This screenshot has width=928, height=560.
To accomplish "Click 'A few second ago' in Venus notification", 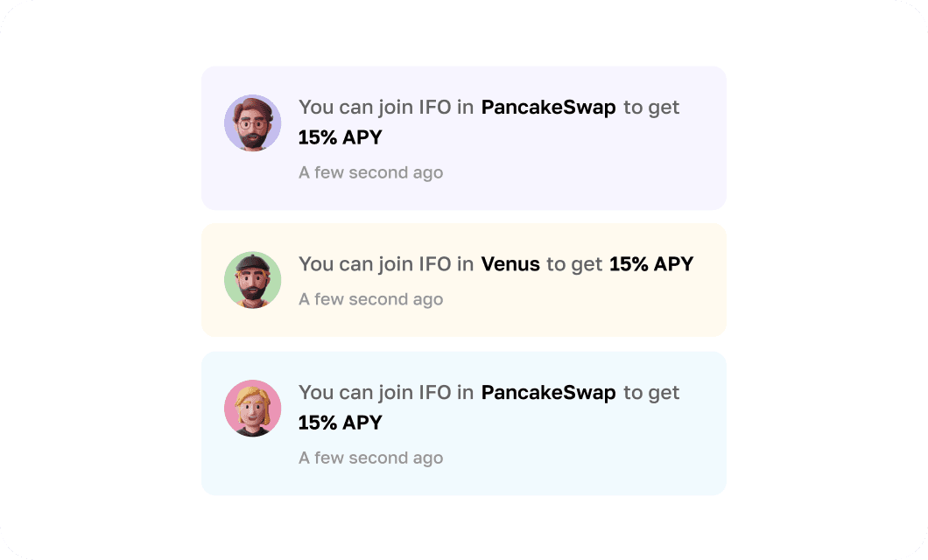I will point(371,299).
